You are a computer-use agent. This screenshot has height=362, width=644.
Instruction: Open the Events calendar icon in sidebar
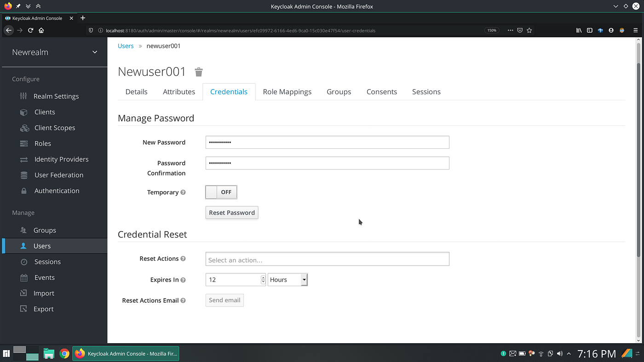24,277
